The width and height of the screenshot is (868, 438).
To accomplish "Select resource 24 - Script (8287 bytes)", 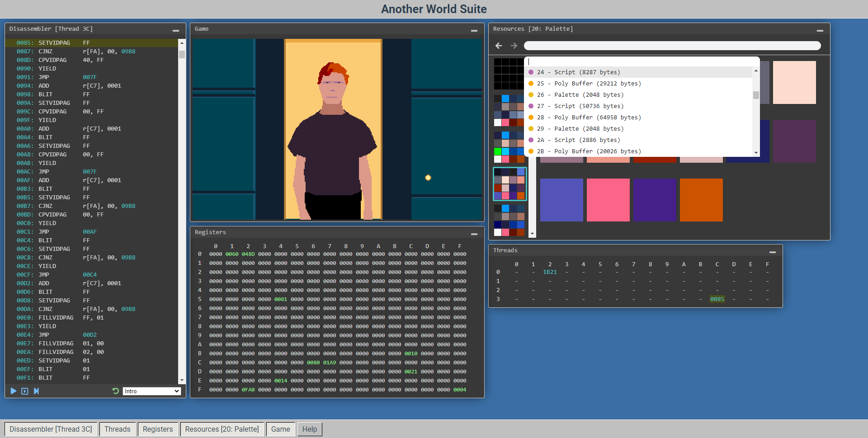I will click(x=638, y=72).
